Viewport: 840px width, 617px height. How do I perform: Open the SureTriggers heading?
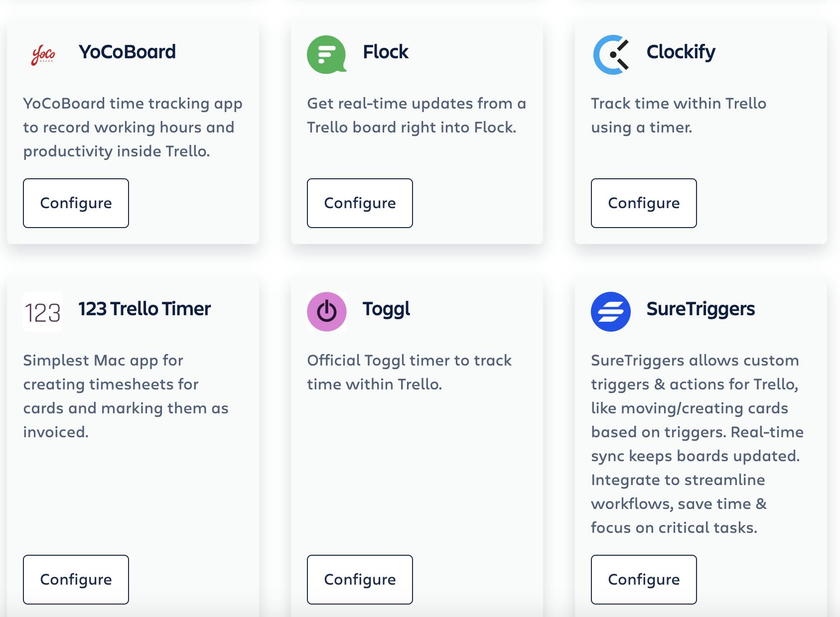point(700,309)
